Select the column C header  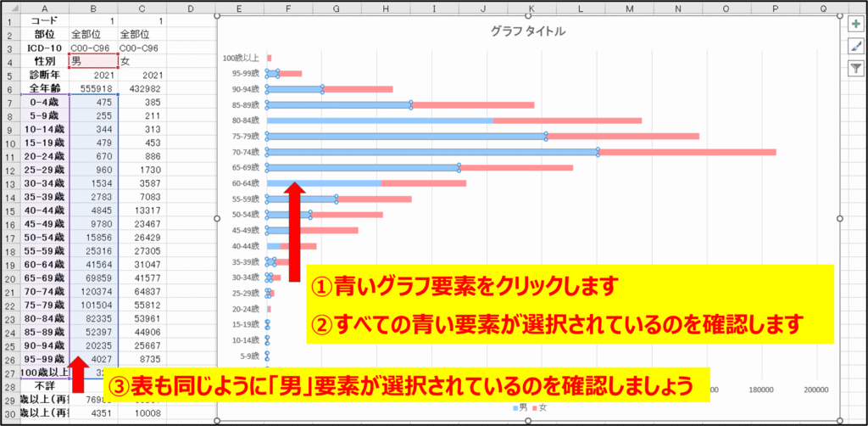pos(140,8)
